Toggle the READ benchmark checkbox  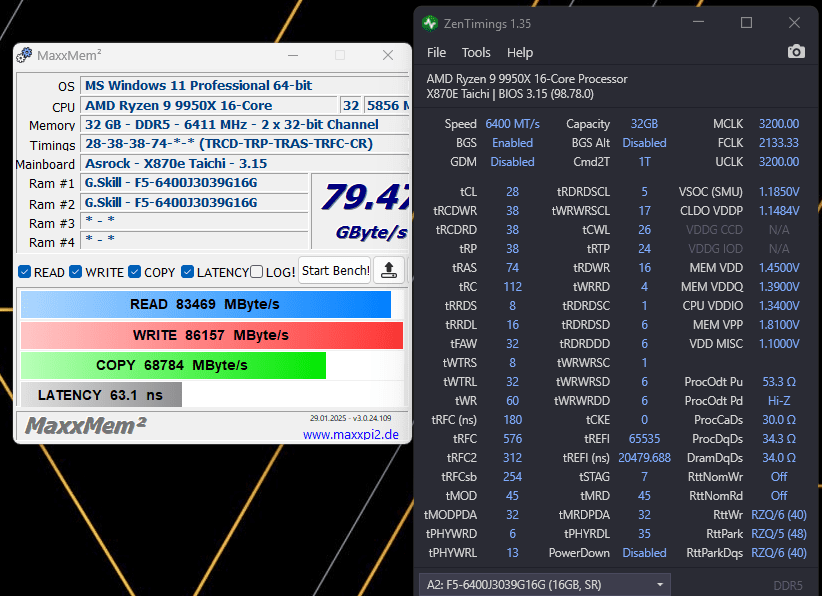coord(24,272)
